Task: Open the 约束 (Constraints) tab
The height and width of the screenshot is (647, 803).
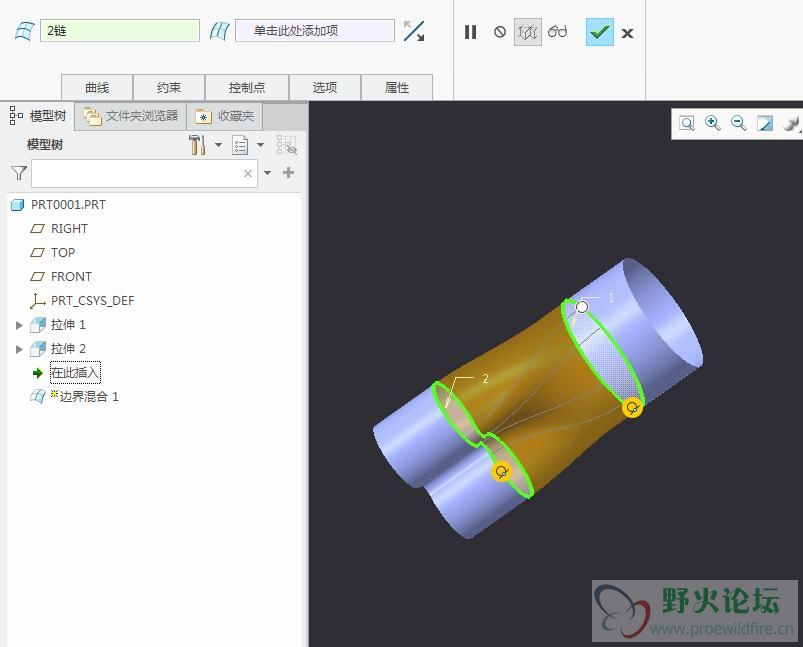Action: point(169,88)
